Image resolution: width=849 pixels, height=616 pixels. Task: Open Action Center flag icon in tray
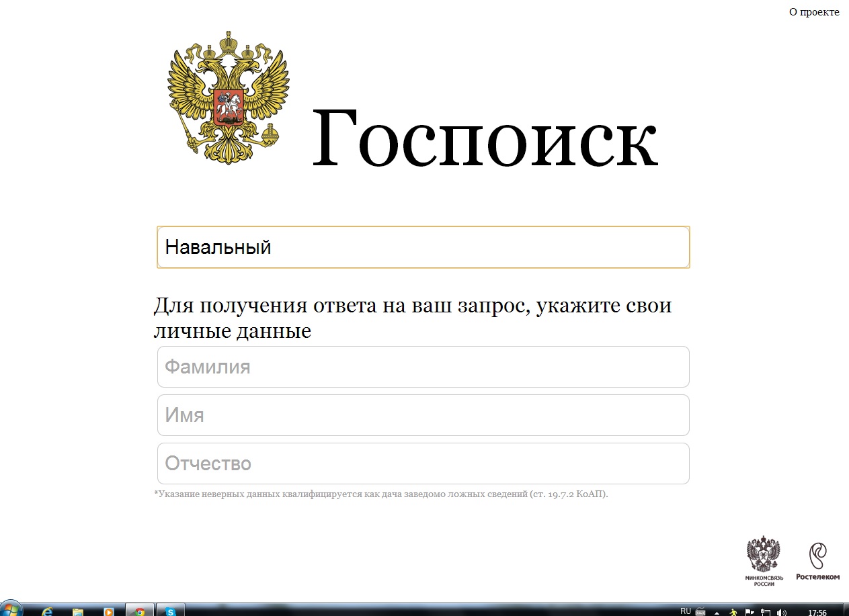(x=750, y=612)
